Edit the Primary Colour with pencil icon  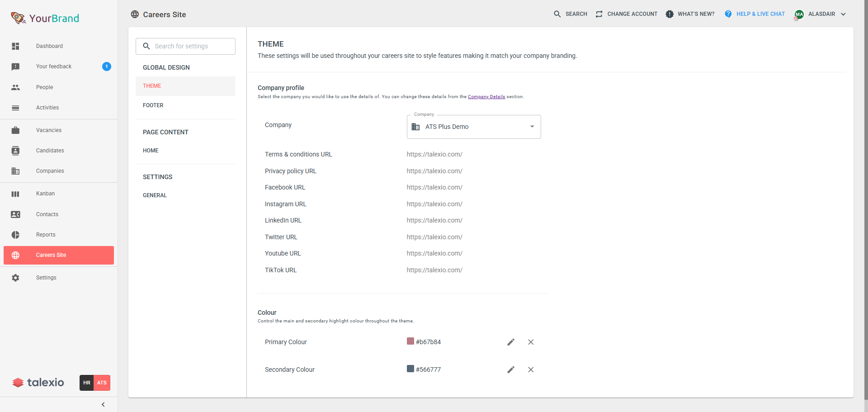[x=511, y=342]
